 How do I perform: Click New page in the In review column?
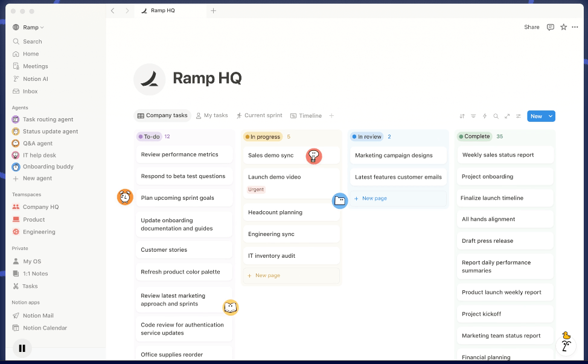pyautogui.click(x=374, y=198)
